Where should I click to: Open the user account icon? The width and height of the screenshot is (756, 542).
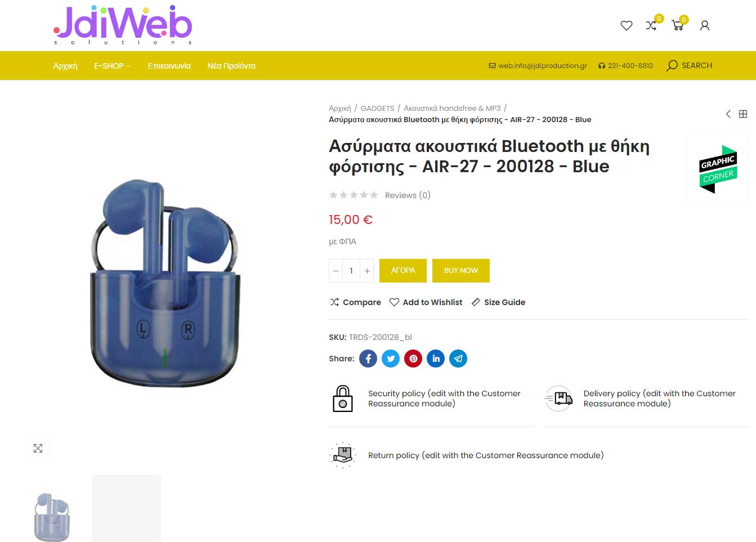click(x=704, y=25)
